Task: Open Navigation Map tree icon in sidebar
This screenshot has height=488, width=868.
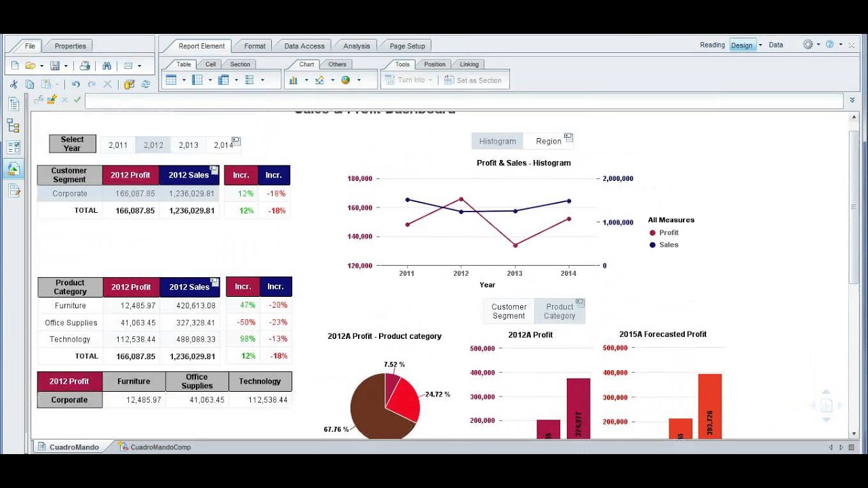Action: (x=14, y=125)
